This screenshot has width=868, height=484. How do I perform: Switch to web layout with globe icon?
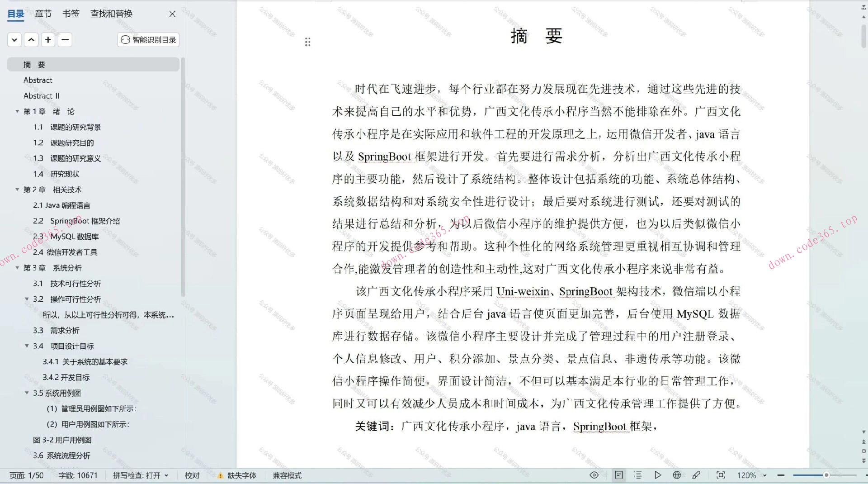(x=677, y=475)
